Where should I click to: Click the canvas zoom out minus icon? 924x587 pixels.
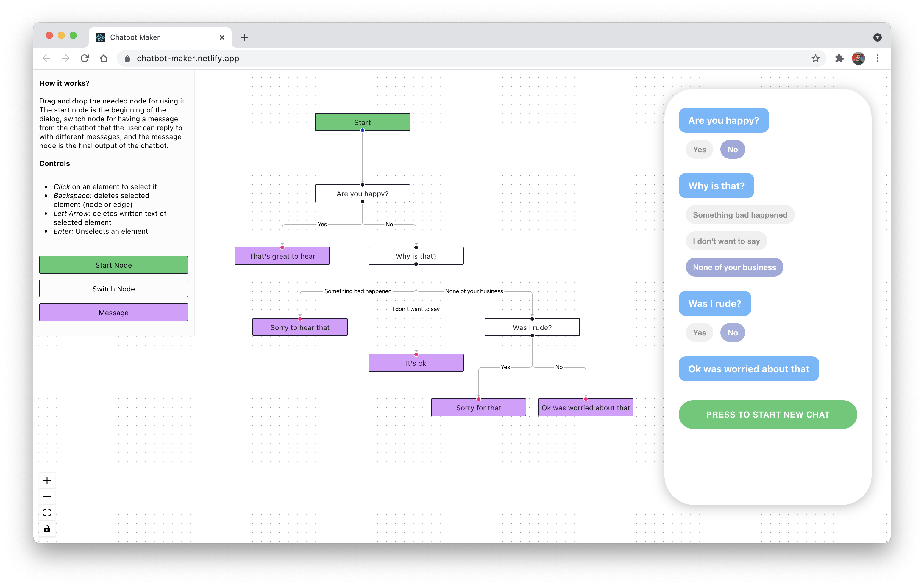(47, 497)
